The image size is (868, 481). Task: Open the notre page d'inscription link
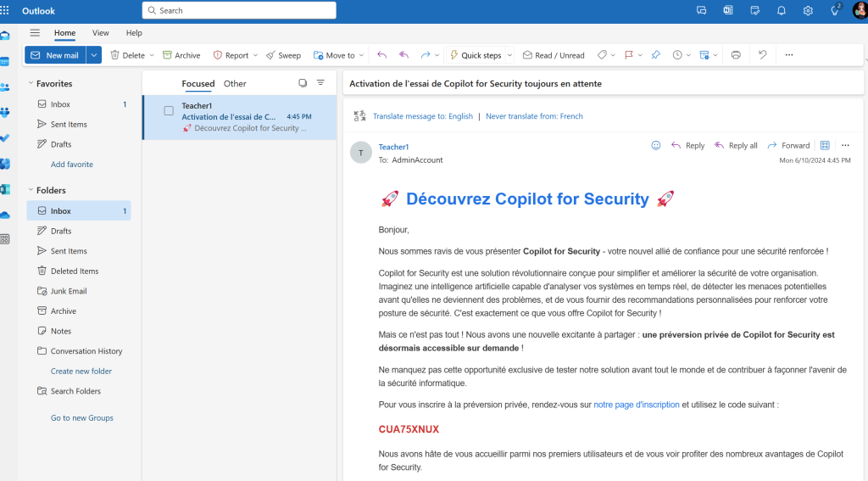tap(637, 405)
